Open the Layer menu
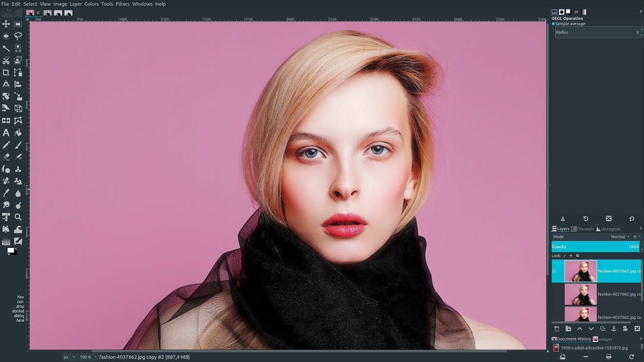The height and width of the screenshot is (362, 644). 75,4
